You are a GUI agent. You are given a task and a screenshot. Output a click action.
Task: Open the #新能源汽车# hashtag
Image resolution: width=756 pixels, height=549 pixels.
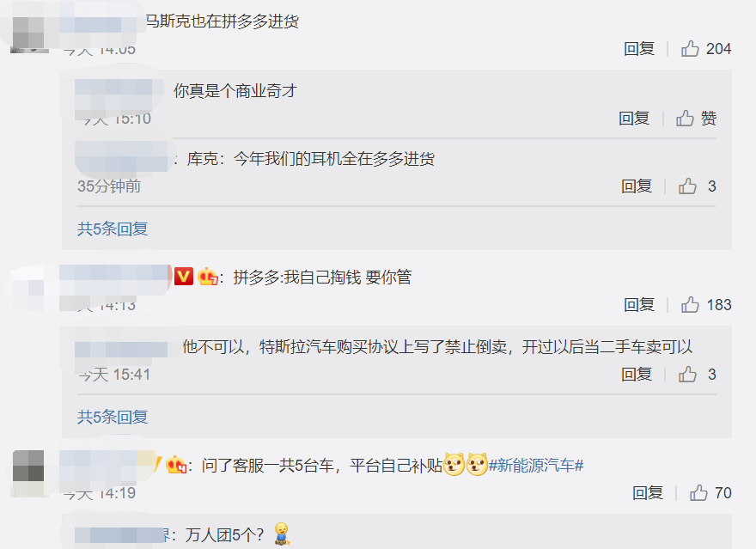click(x=536, y=465)
